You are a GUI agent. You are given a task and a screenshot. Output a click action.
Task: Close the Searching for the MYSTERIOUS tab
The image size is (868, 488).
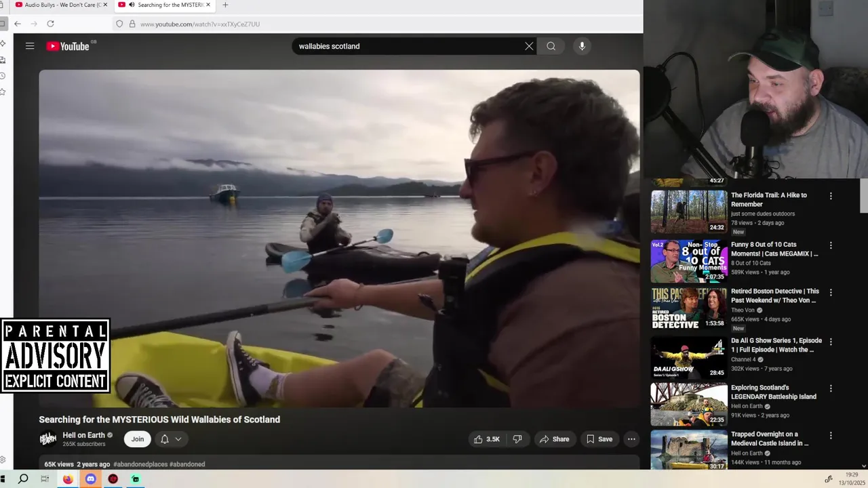[x=208, y=5]
